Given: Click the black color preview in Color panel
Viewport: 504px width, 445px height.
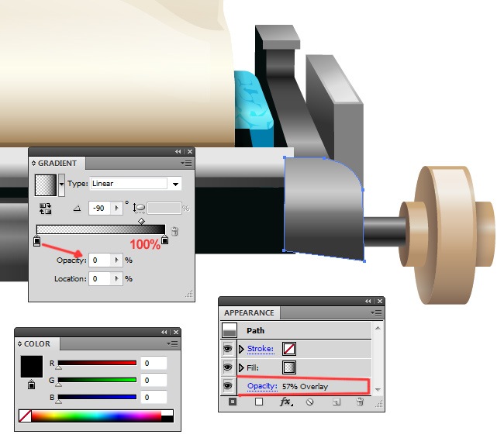Looking at the screenshot, I should [x=32, y=367].
